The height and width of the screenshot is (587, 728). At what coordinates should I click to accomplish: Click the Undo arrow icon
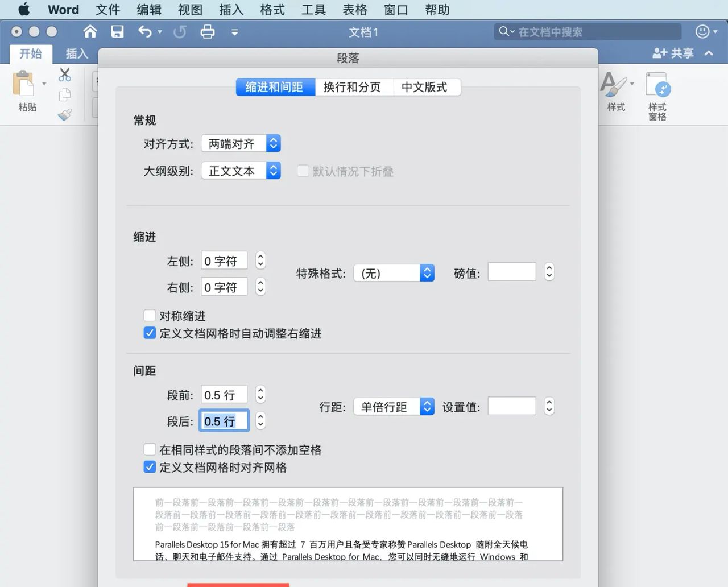coord(144,32)
